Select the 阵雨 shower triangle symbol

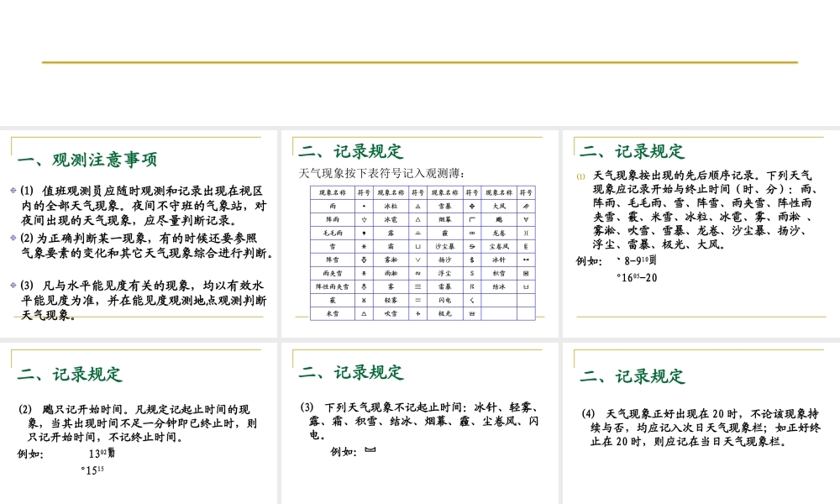click(x=364, y=219)
